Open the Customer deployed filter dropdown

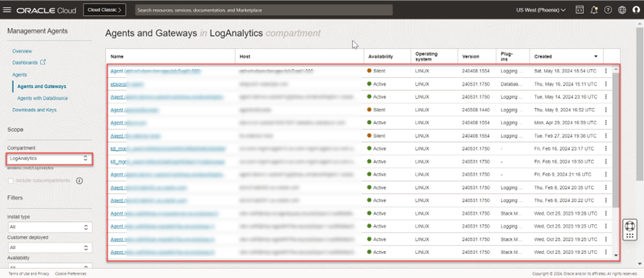click(x=50, y=248)
